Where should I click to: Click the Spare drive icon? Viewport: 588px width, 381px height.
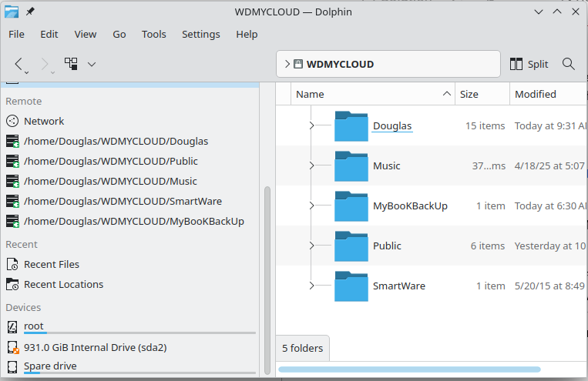[12, 367]
